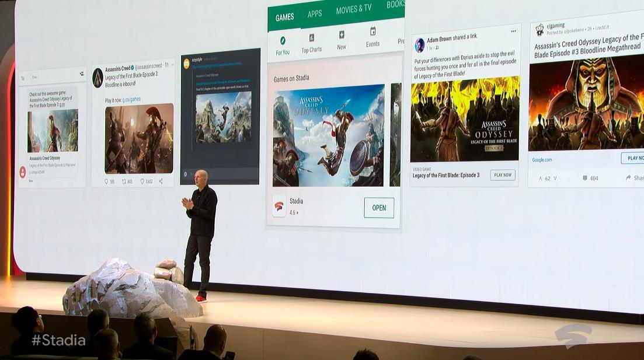This screenshot has height=360, width=644.
Task: Open comments on the r/gaming post
Action: pyautogui.click(x=585, y=178)
